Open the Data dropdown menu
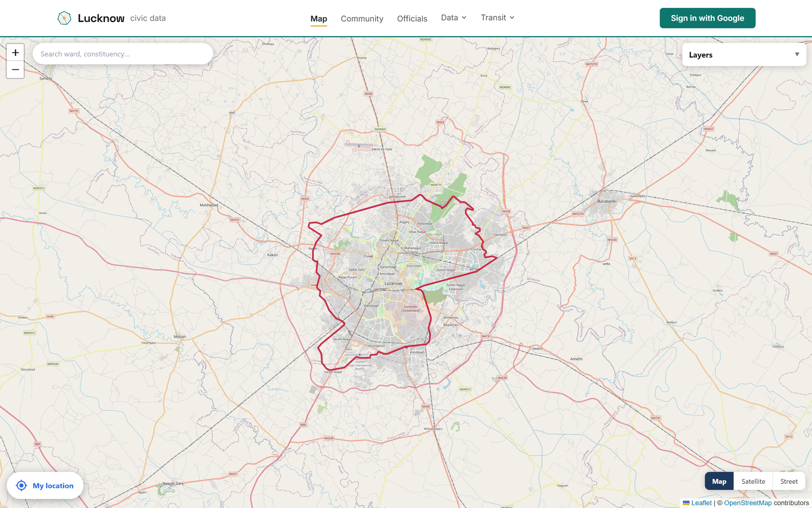Screen dimensions: 812x508 click(x=454, y=18)
